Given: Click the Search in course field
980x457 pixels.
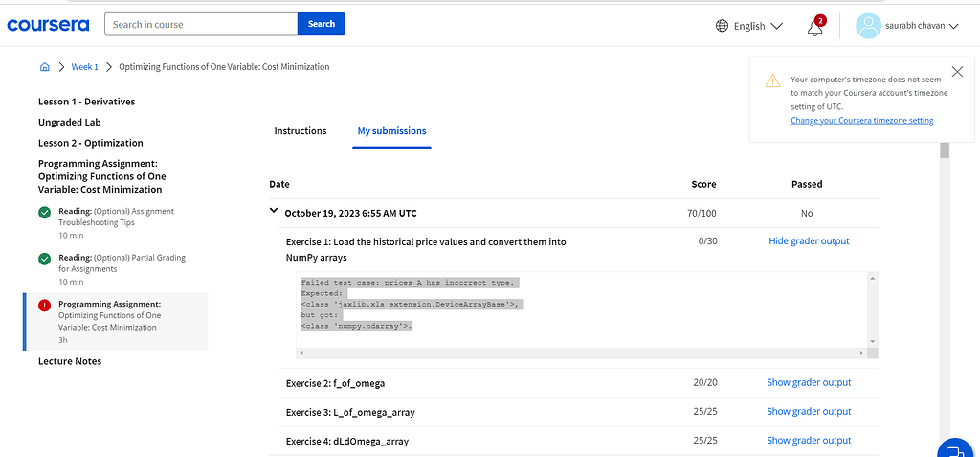Looking at the screenshot, I should tap(201, 24).
